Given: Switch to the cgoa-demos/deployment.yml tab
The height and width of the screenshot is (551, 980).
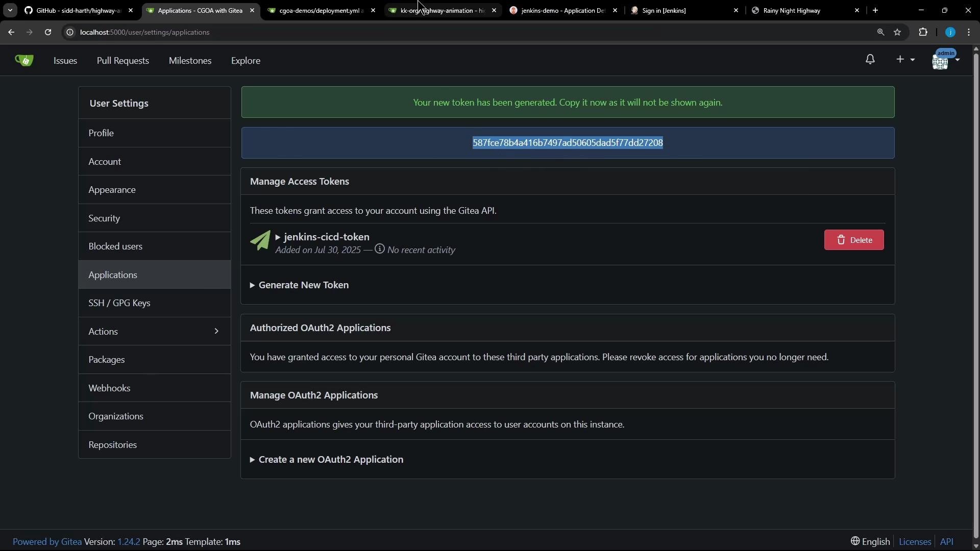Looking at the screenshot, I should coord(321,10).
